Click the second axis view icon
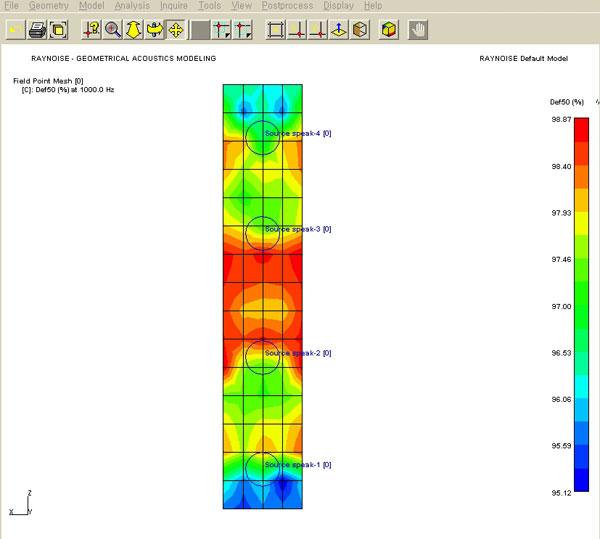The width and height of the screenshot is (600, 539). pos(318,30)
